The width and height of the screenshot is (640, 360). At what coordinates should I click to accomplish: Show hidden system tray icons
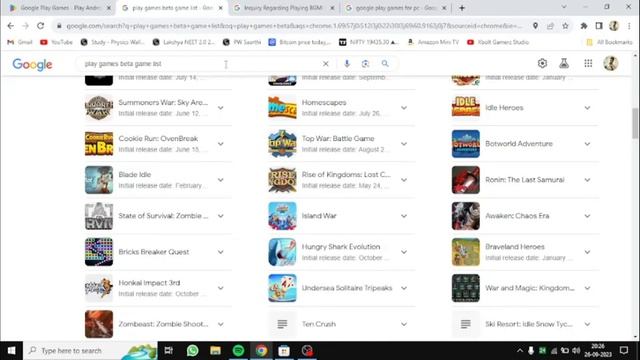click(519, 351)
